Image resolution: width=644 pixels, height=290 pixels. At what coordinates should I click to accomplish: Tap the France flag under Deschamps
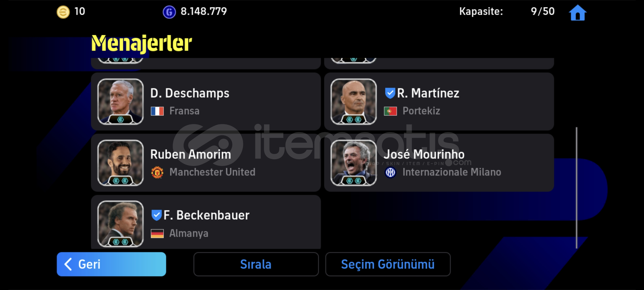coord(157,111)
